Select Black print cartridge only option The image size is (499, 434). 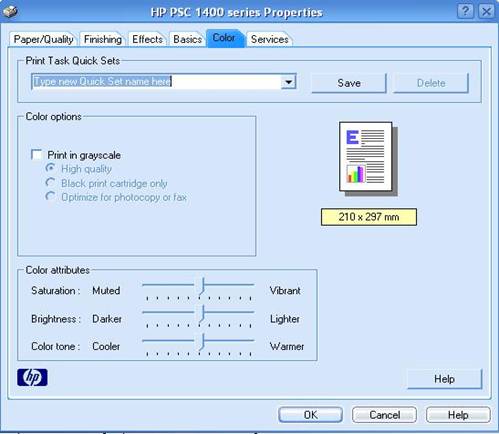(50, 183)
